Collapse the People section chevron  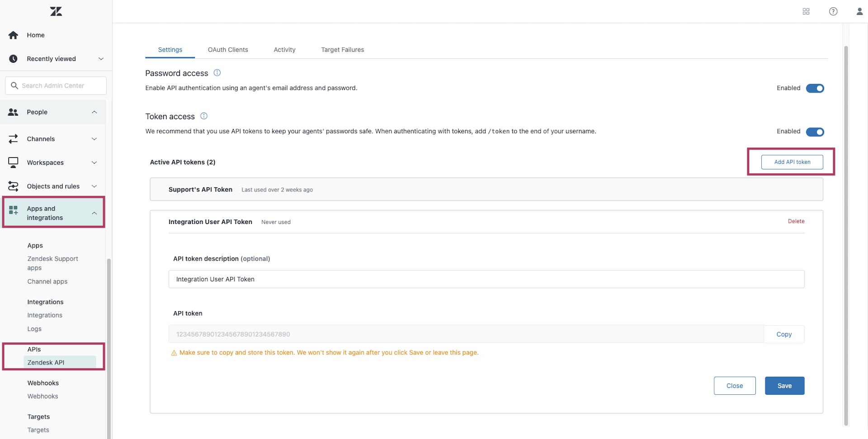pos(94,112)
